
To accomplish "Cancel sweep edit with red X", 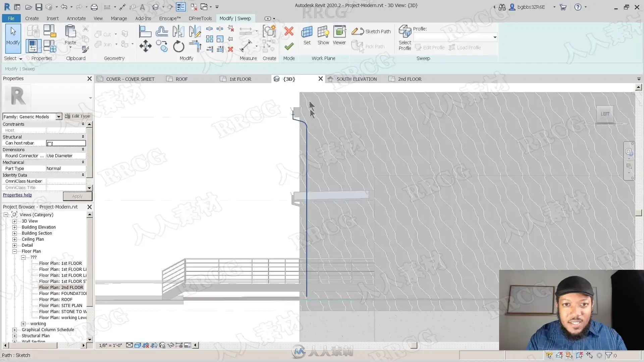I will pos(289,32).
